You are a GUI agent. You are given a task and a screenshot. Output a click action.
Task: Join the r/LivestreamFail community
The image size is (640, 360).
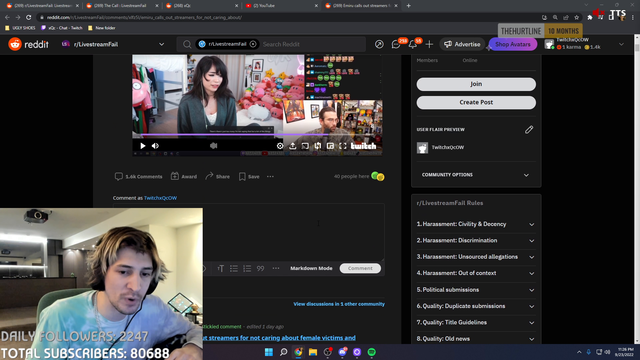[x=476, y=84]
